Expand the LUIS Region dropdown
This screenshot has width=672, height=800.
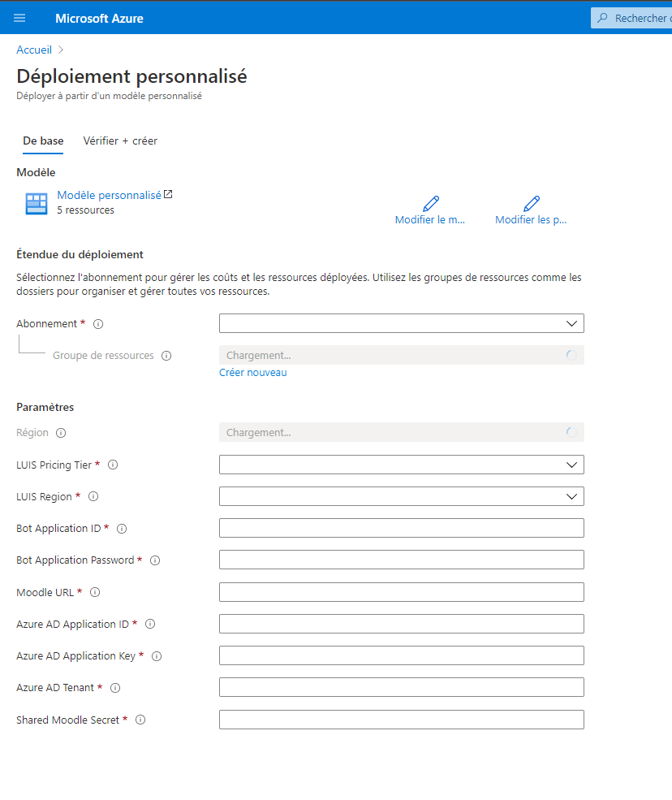402,496
